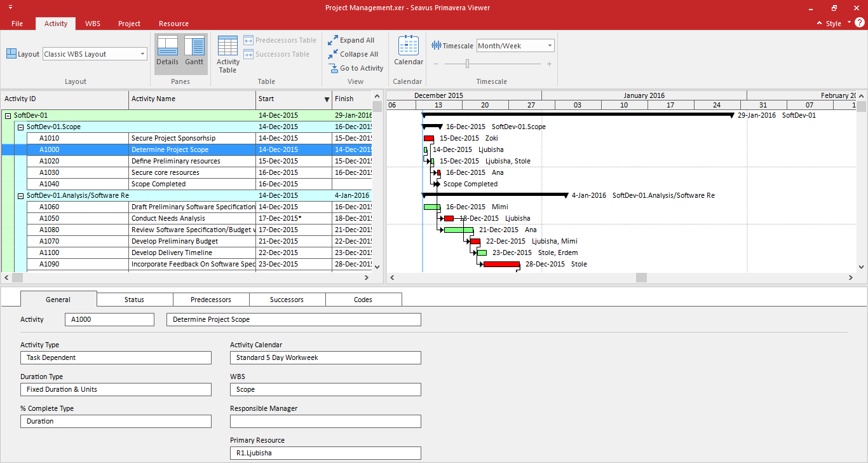Click the Activity ID field A1000

click(x=109, y=319)
